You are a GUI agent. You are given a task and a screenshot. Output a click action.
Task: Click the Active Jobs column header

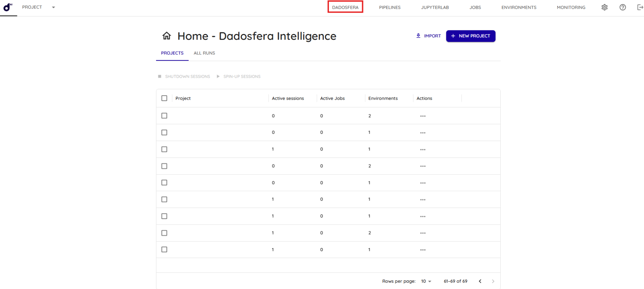click(x=332, y=98)
